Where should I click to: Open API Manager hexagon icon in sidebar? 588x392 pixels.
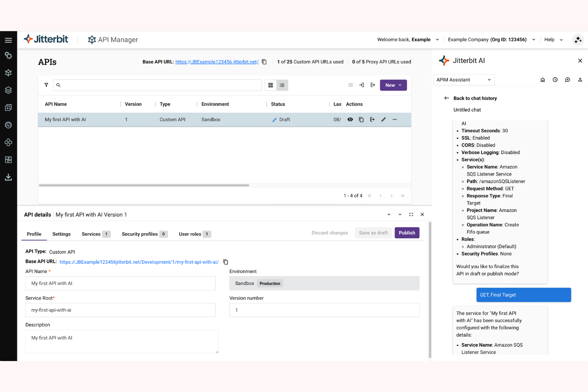point(8,73)
